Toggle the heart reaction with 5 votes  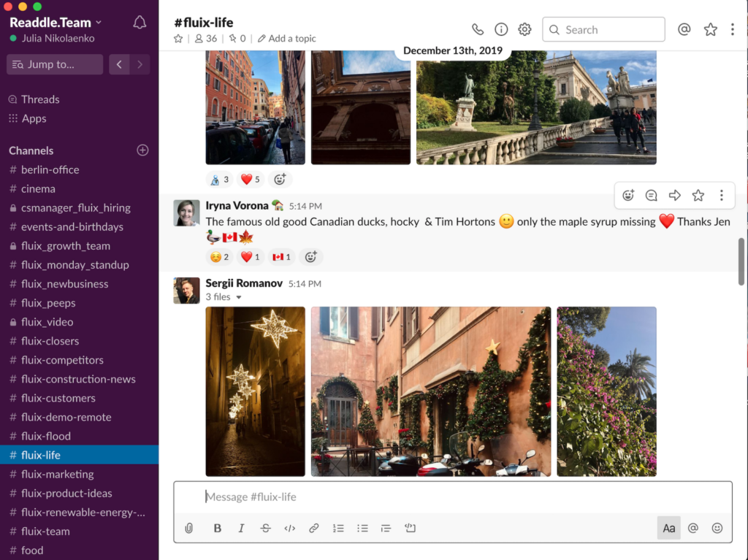pos(251,179)
